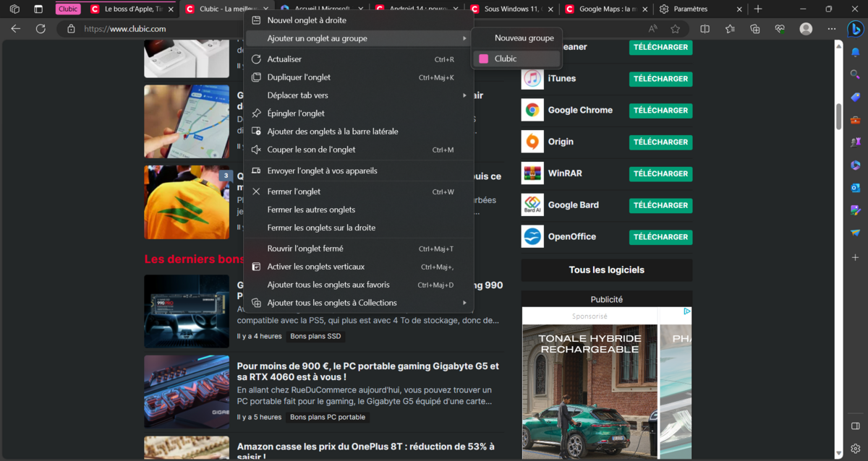The image size is (868, 461).
Task: Switch to the "Google Maps" tab
Action: coord(606,9)
